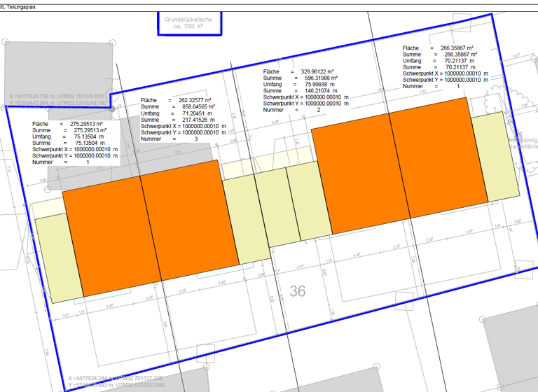Viewport: 538px width, 392px height.
Task: Click the Fläche 266.35867 m² text line
Action: (439, 48)
